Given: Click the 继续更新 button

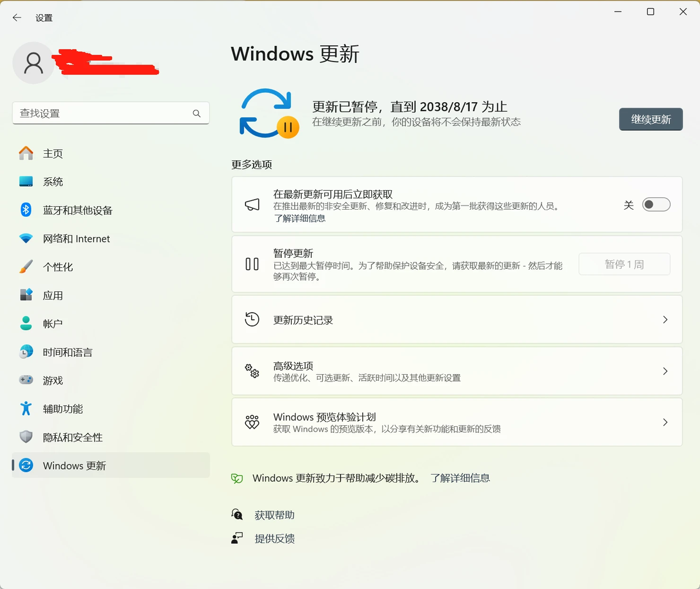Looking at the screenshot, I should [x=651, y=119].
